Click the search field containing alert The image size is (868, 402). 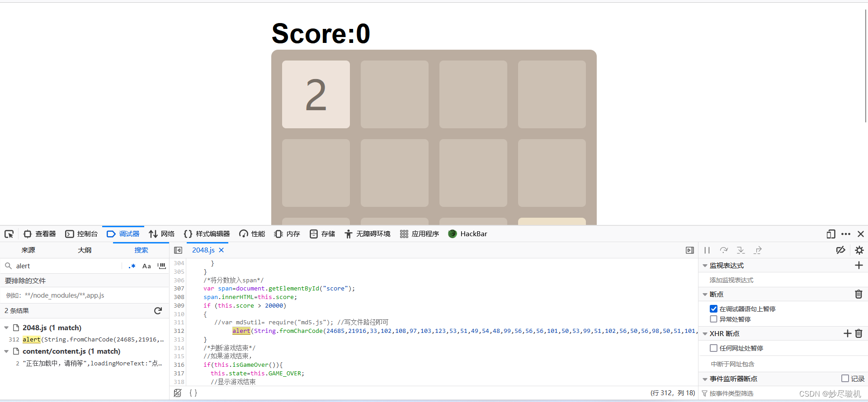(x=67, y=266)
